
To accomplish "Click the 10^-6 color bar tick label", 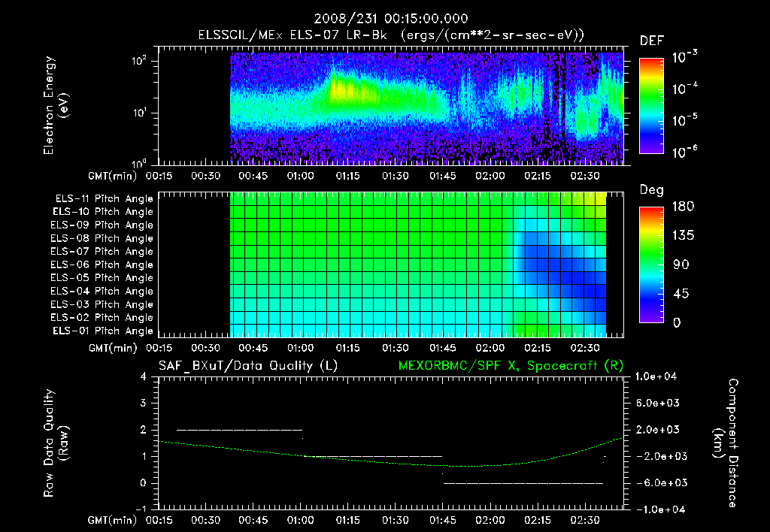I will click(684, 153).
